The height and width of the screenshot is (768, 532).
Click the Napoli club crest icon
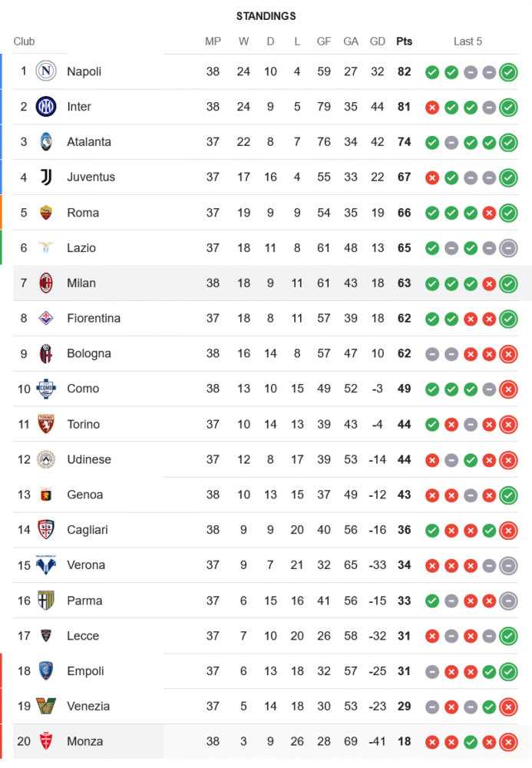click(x=46, y=71)
